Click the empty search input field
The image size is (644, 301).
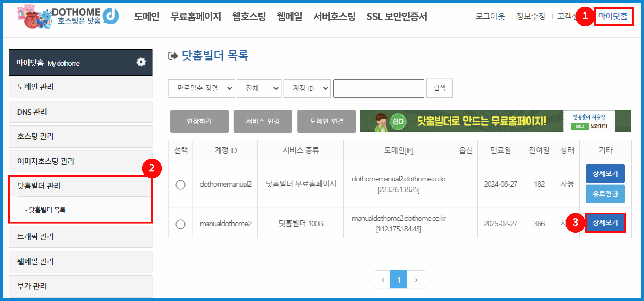coord(378,88)
